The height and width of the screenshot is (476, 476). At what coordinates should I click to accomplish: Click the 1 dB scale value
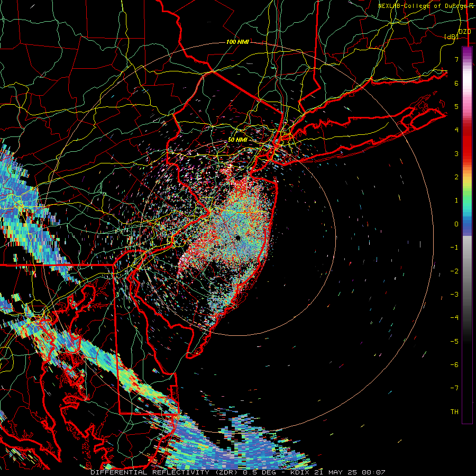coord(456,200)
